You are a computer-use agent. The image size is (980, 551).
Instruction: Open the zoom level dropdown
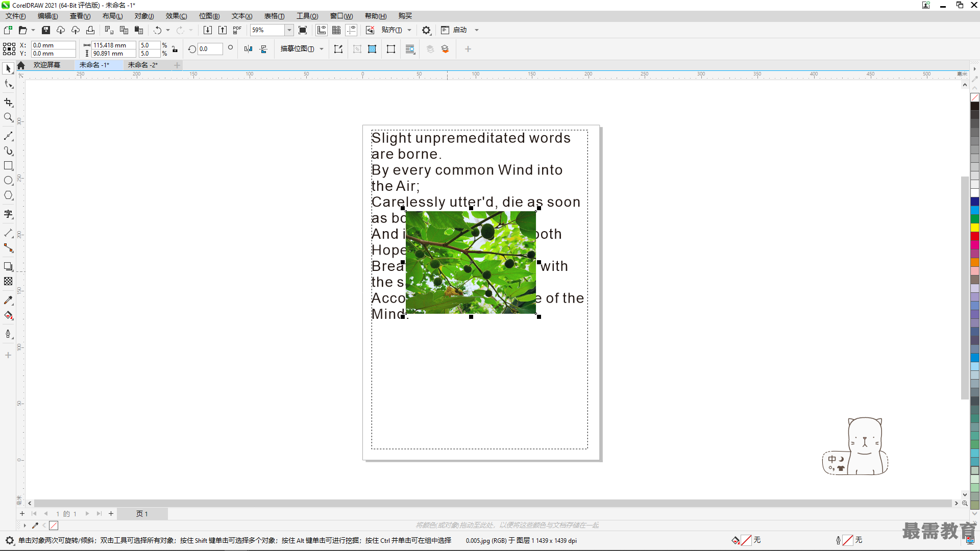coord(289,30)
